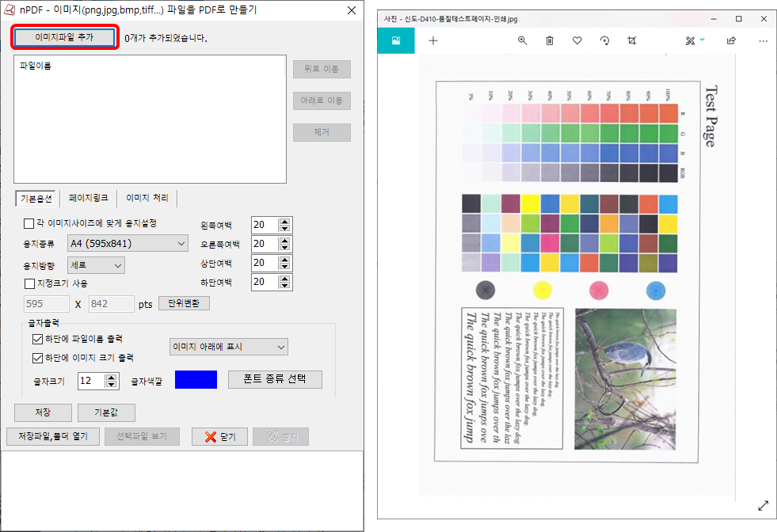Click the 위로 이동 button
This screenshot has width=777, height=532.
(x=322, y=70)
